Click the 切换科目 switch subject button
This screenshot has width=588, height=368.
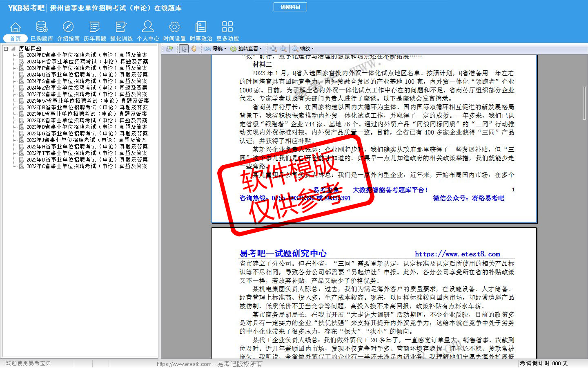[x=290, y=7]
